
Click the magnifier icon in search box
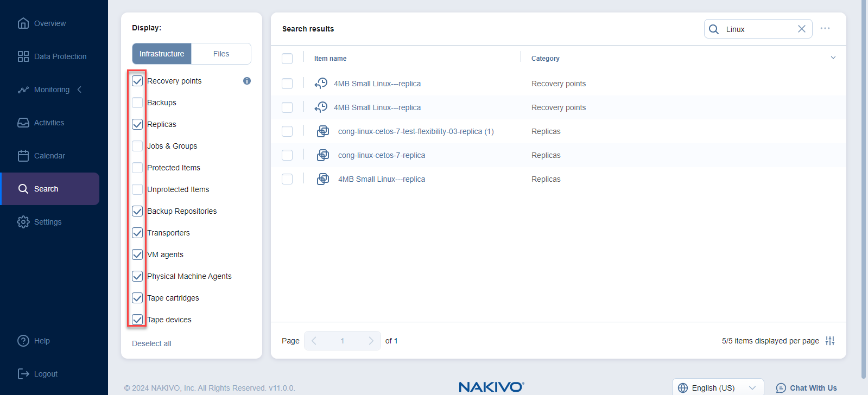pos(714,29)
